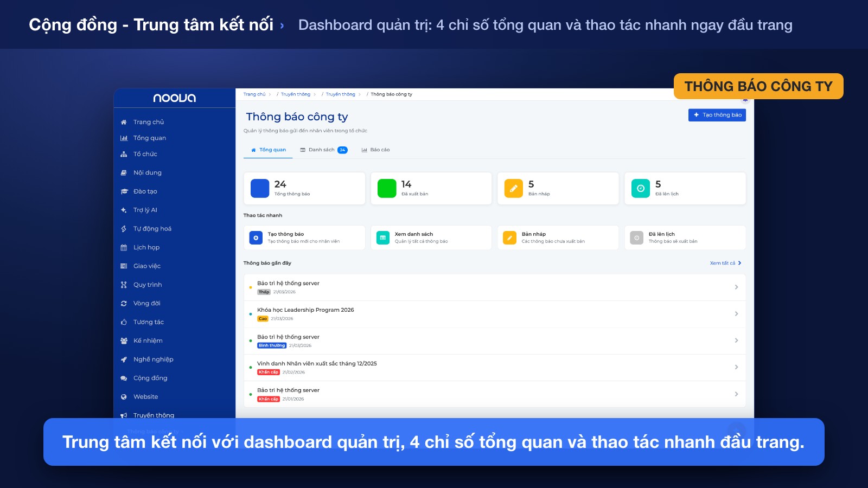Click the Bản nháp quick action pencil icon
868x488 pixels.
pos(510,237)
